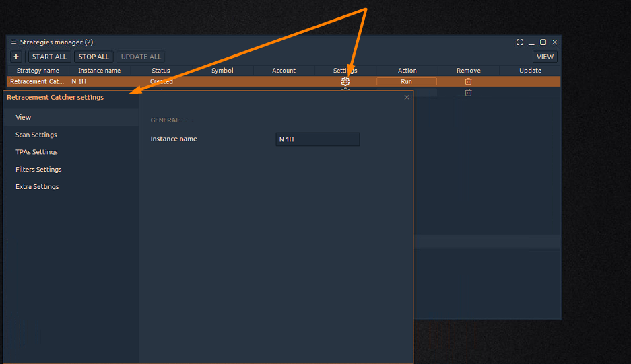Switch to Filters Settings section
The height and width of the screenshot is (364, 631).
tap(38, 170)
